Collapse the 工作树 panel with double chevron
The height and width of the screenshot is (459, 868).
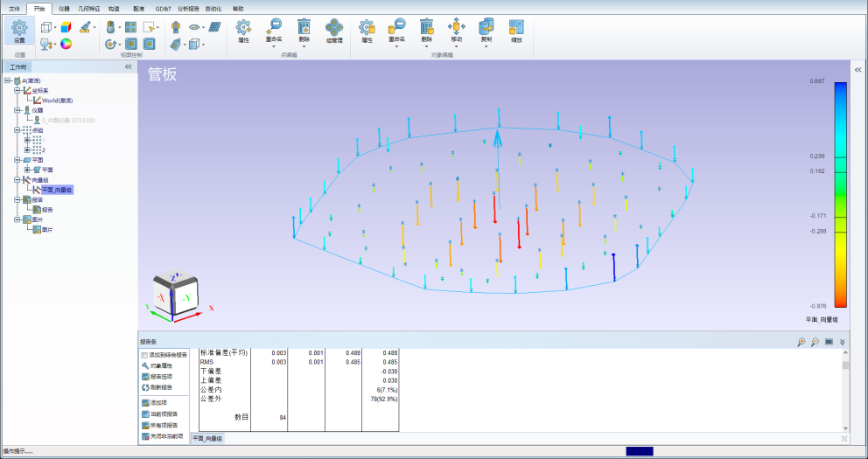point(128,66)
